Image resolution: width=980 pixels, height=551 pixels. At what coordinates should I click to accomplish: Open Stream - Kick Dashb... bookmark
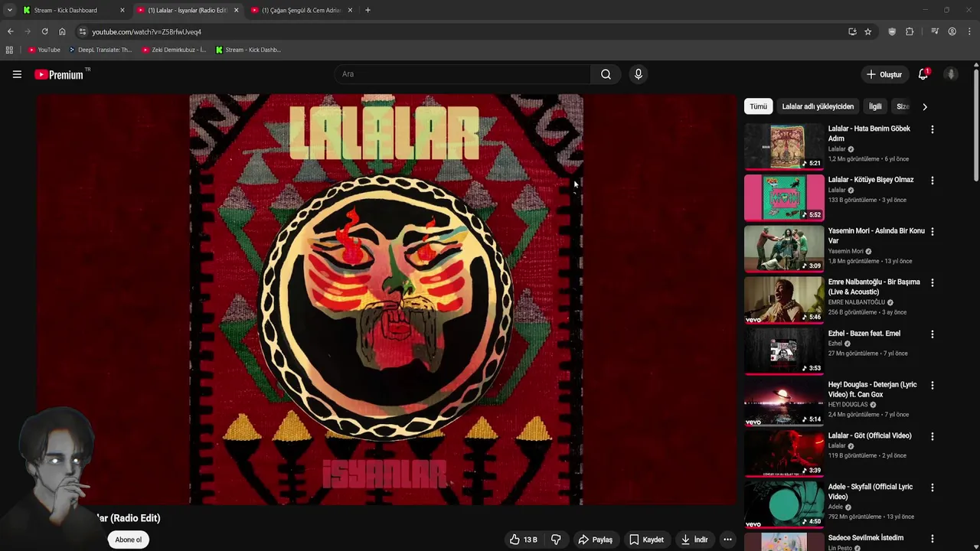[248, 50]
